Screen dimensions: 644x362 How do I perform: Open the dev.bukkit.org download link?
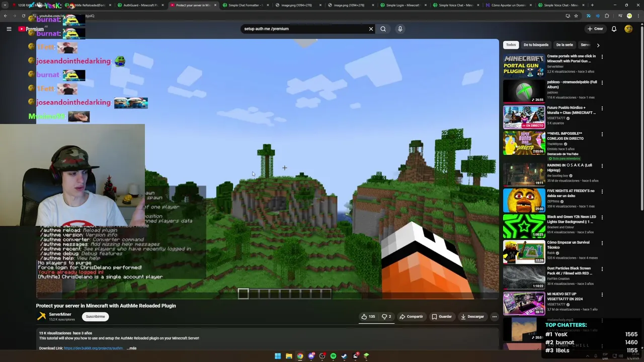tap(93, 348)
